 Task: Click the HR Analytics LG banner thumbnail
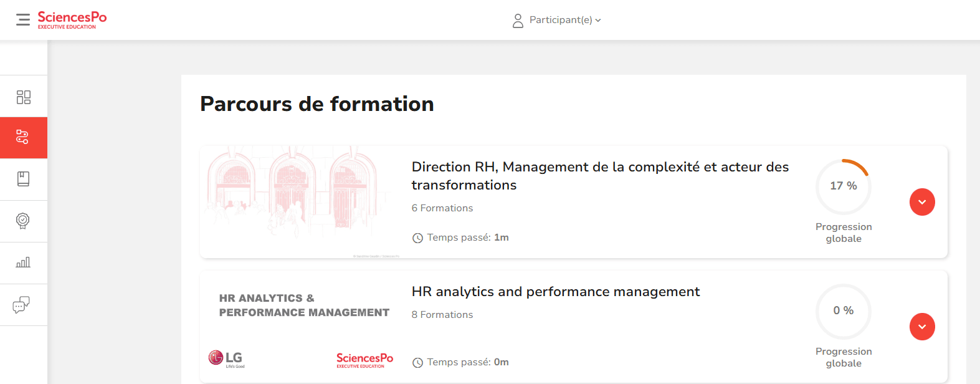pos(302,327)
